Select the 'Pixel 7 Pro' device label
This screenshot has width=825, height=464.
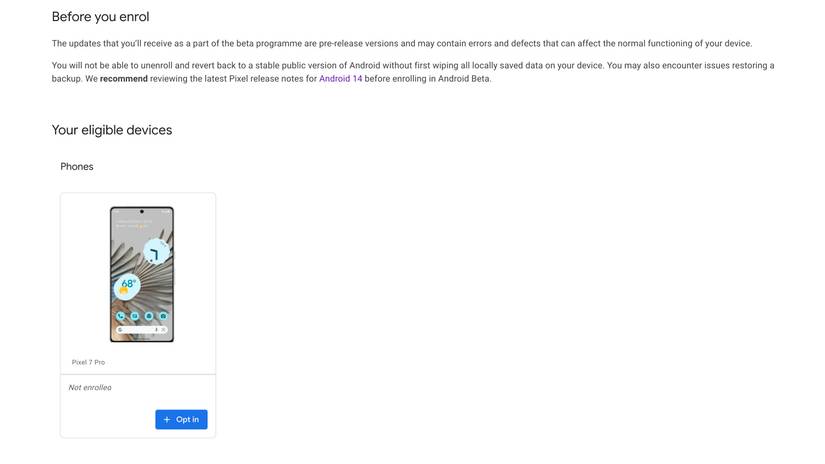88,362
